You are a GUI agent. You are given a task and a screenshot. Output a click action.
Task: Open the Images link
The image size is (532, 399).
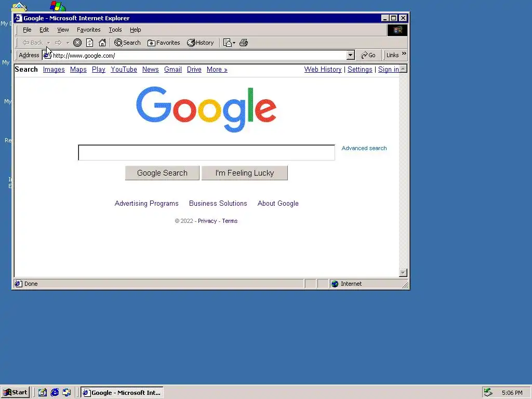pos(54,70)
